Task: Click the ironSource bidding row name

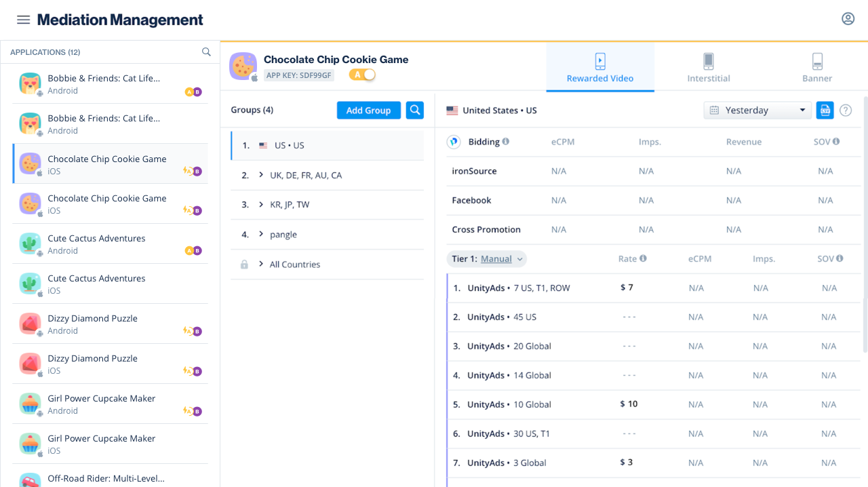Action: click(474, 171)
